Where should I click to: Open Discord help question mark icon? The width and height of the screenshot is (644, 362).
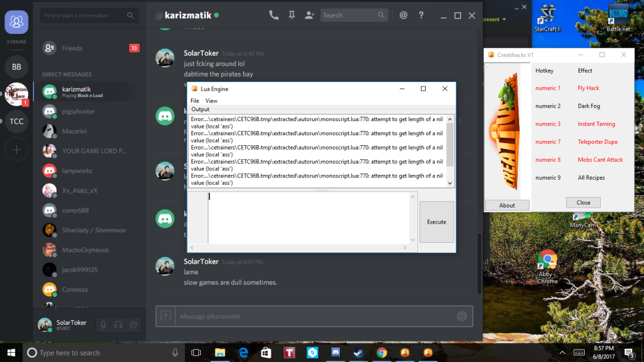click(x=422, y=15)
